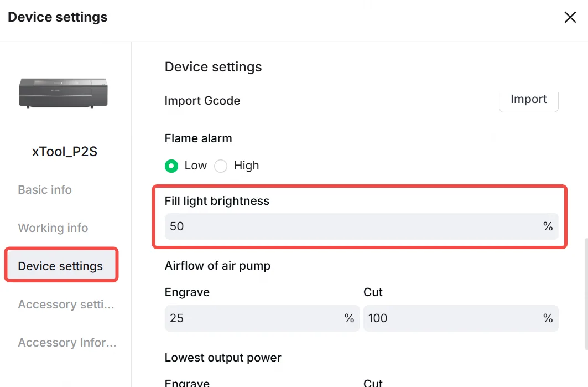This screenshot has width=588, height=387.
Task: Open the Accessory Information tab
Action: pyautogui.click(x=67, y=342)
